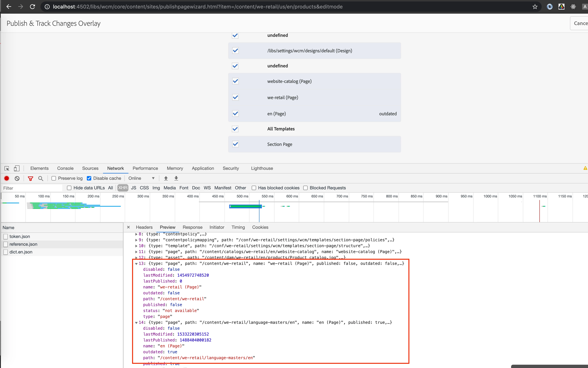Screen dimensions: 588x368
Task: Toggle the device toolbar icon
Action: coord(17,168)
